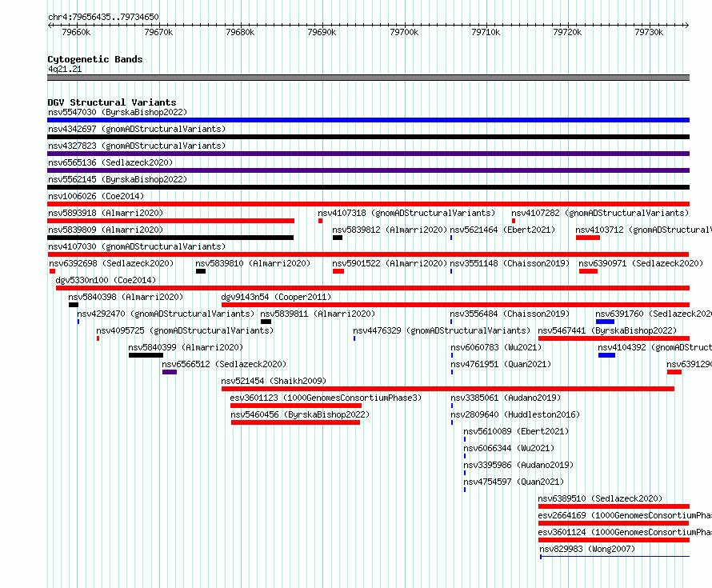Click nsv6392698 (Sedlazeck2020) label
Viewport: 712px width, 588px height.
pos(111,263)
